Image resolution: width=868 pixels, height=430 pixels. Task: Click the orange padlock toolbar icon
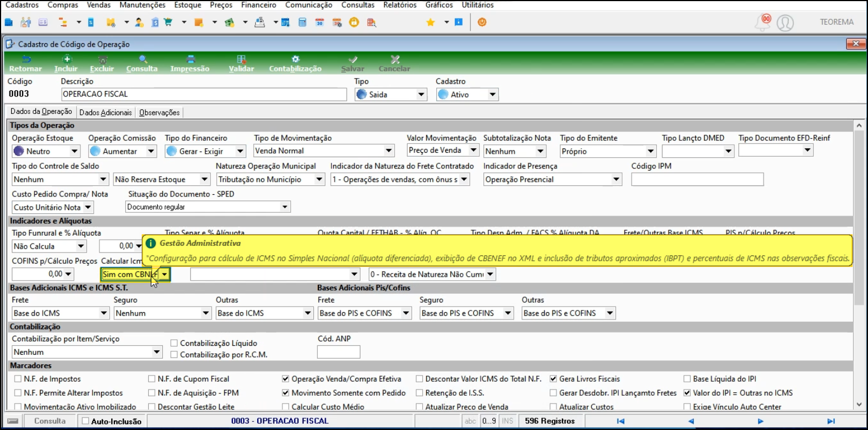354,22
